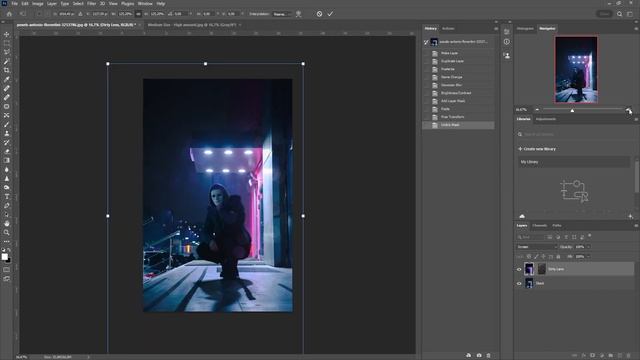
Task: Select the Pen tool
Action: click(7, 206)
